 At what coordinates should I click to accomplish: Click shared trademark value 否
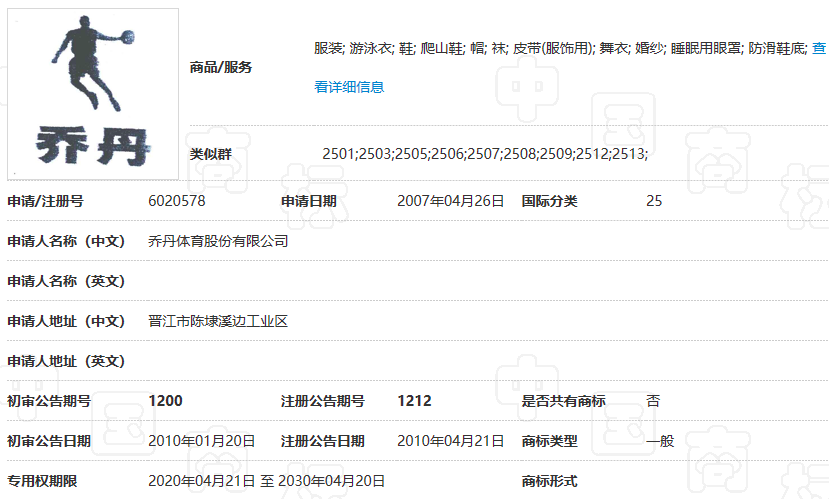pos(653,401)
